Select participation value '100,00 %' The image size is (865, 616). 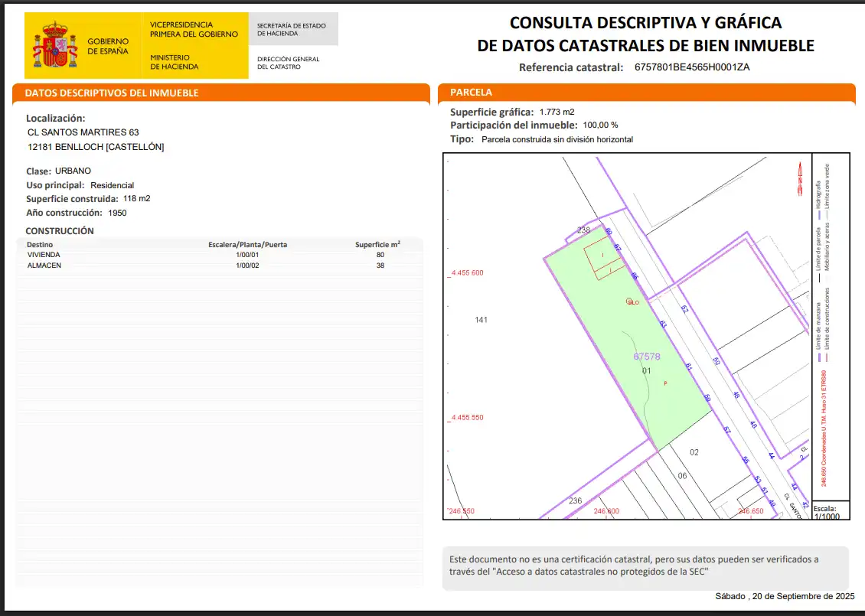(x=600, y=125)
